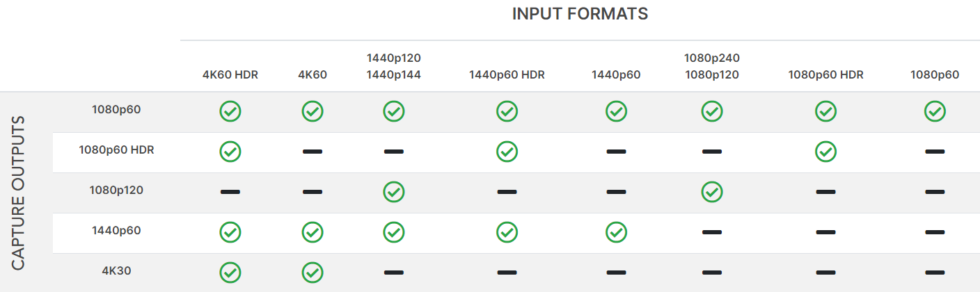The image size is (980, 292).
Task: Click the checkmark for 1440p60 input at 1440p60 output
Action: tap(616, 232)
